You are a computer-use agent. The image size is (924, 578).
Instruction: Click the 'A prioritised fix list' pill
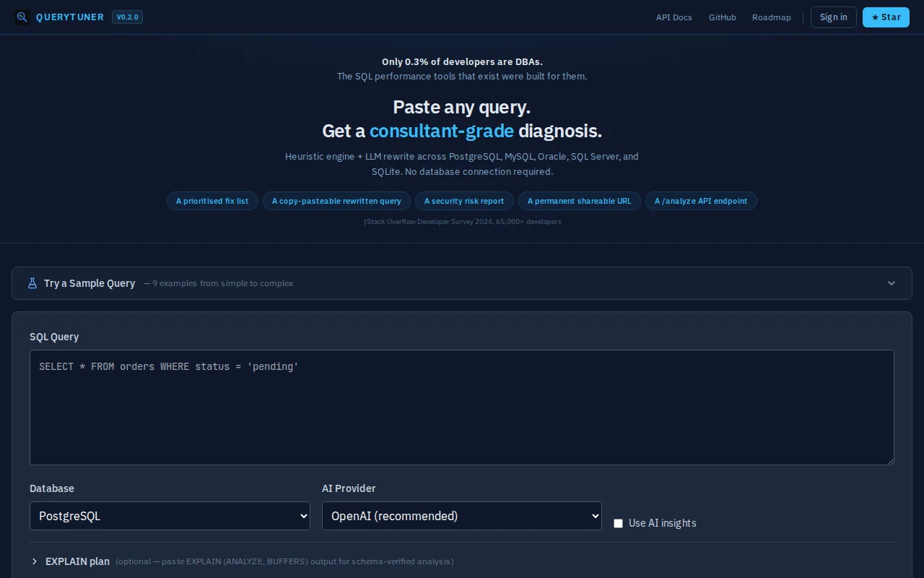point(212,201)
